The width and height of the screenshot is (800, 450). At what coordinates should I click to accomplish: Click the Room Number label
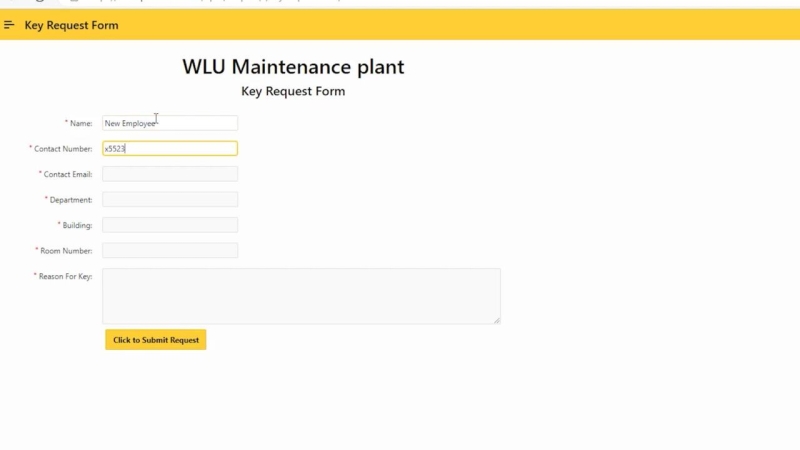[x=66, y=251]
